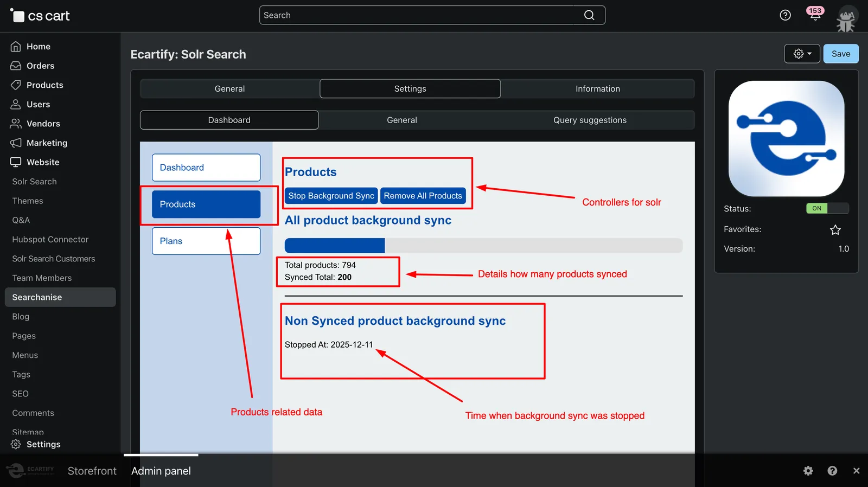Screen dimensions: 868x487
Task: Click Stop Background Sync button
Action: (331, 196)
